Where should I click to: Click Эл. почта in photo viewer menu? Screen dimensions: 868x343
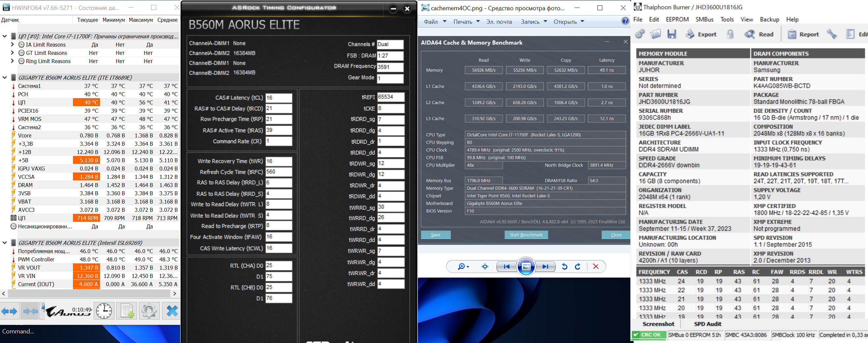[x=499, y=21]
